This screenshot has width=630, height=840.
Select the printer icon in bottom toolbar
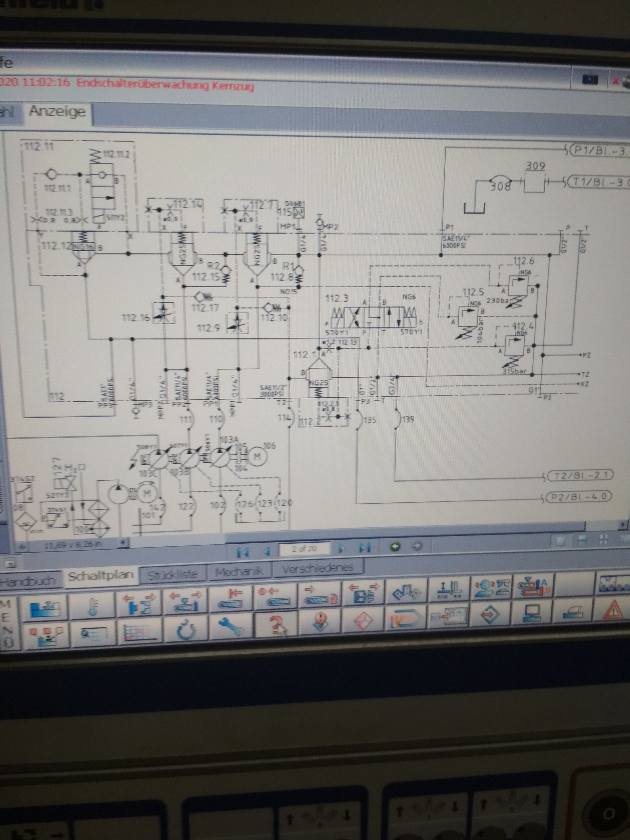click(573, 612)
